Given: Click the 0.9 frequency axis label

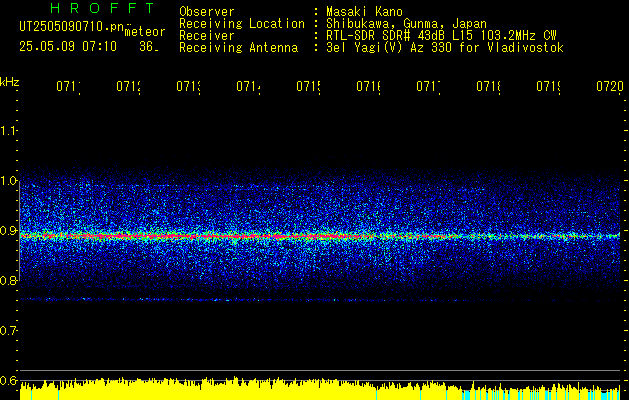Looking at the screenshot, I should (x=9, y=231).
